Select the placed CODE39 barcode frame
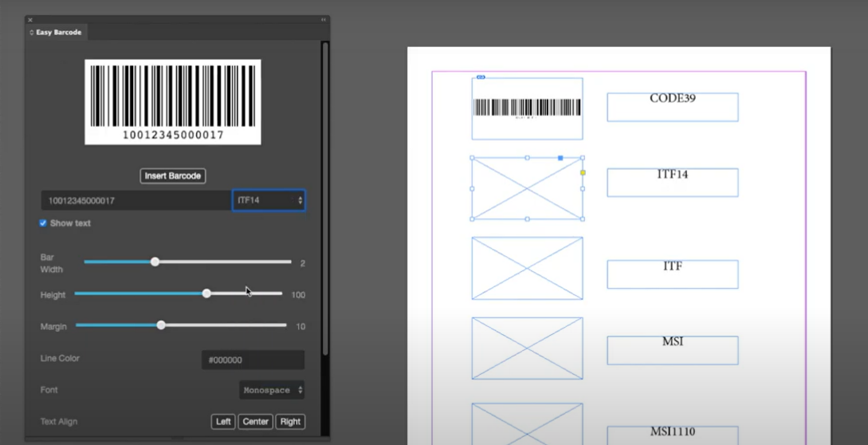The height and width of the screenshot is (445, 868). click(527, 108)
